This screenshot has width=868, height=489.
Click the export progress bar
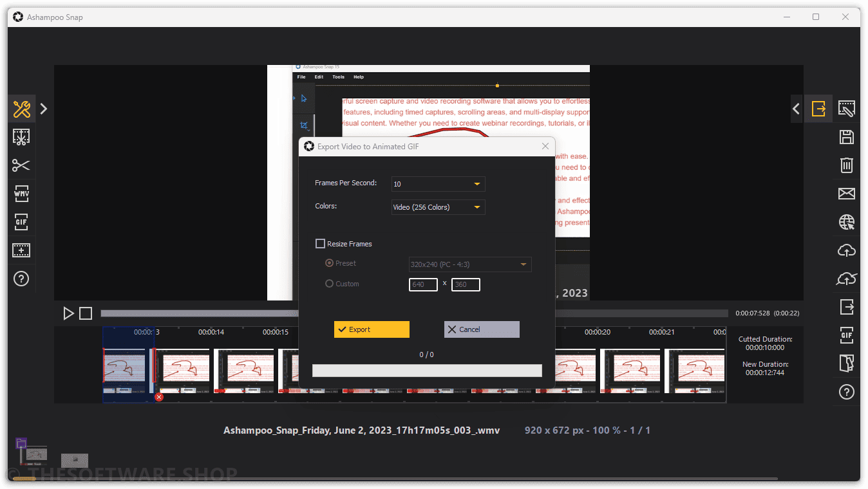click(427, 371)
